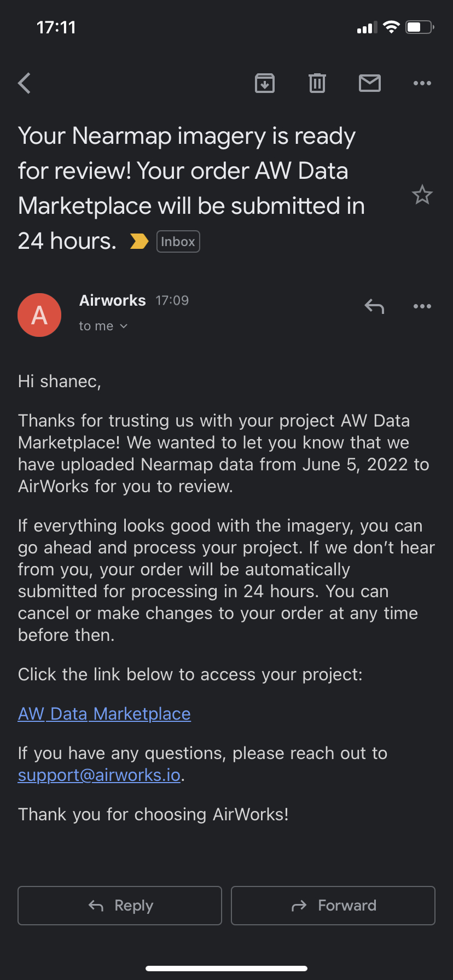Open the message-level three-dot options
The height and width of the screenshot is (980, 453).
(x=422, y=306)
